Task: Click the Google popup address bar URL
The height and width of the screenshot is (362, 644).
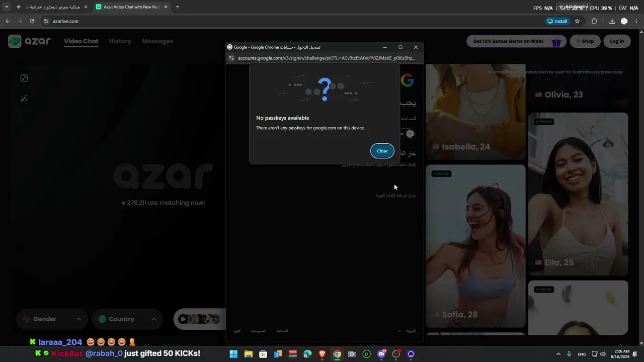Action: click(327, 58)
